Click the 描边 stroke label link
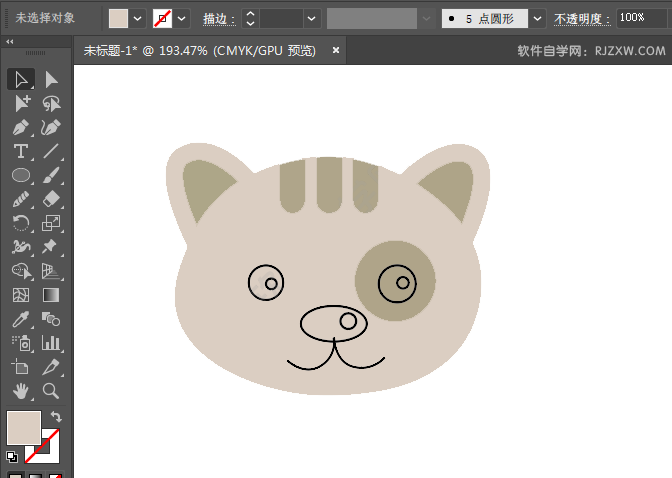Screen dimensions: 672x478 pyautogui.click(x=215, y=19)
